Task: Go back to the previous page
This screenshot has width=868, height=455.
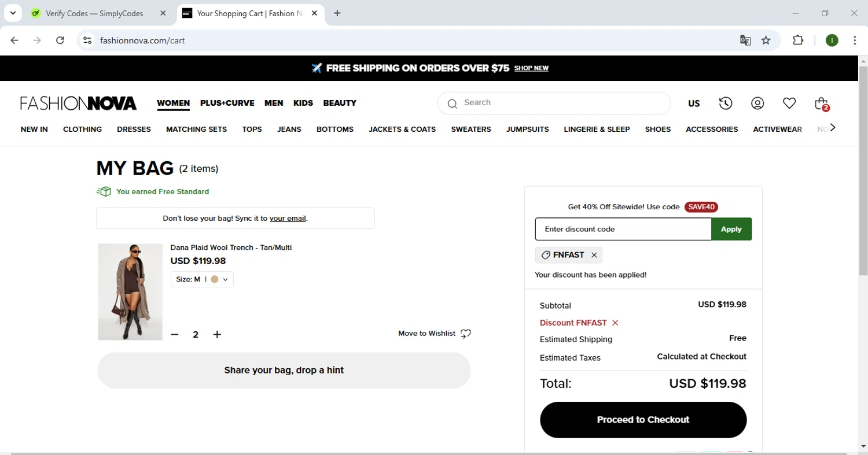Action: (14, 40)
